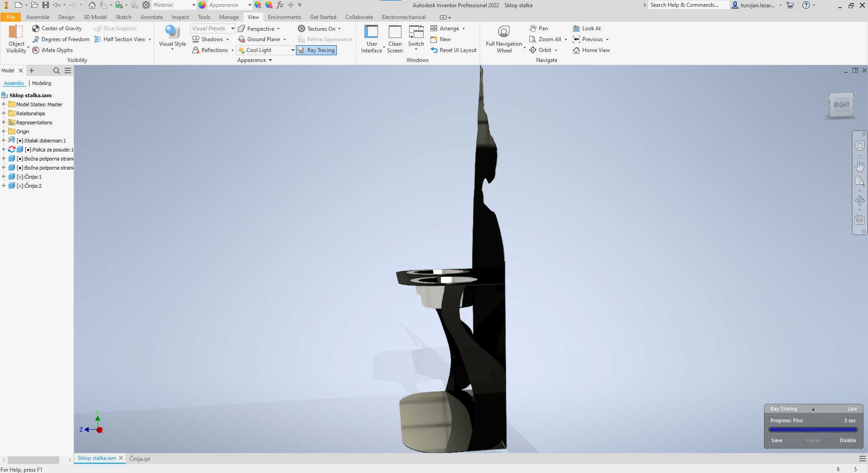Open the Full Navigation Wheel
868x473 pixels.
pyautogui.click(x=504, y=39)
